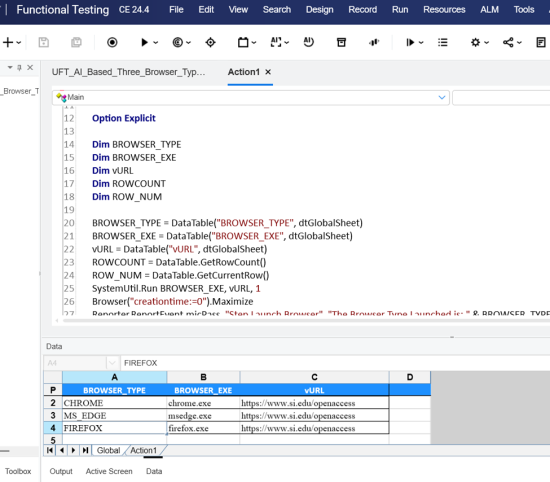
Task: Open the dropdown beside the gear icon
Action: tap(487, 43)
